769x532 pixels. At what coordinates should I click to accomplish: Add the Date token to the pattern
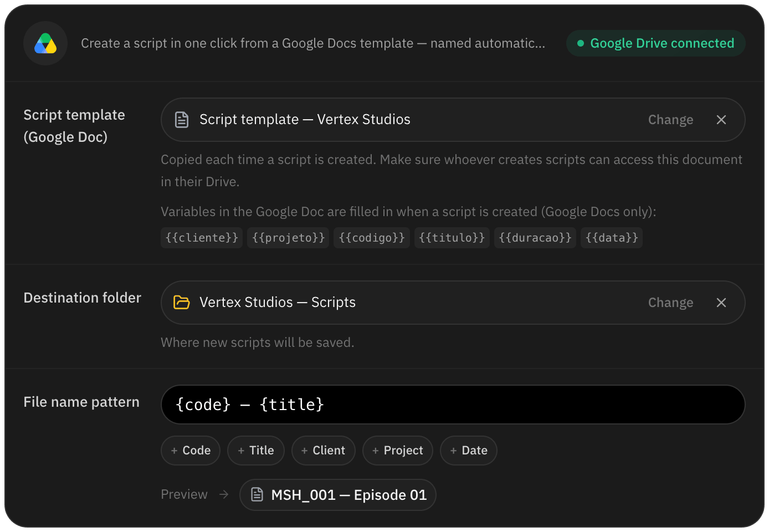(x=469, y=451)
